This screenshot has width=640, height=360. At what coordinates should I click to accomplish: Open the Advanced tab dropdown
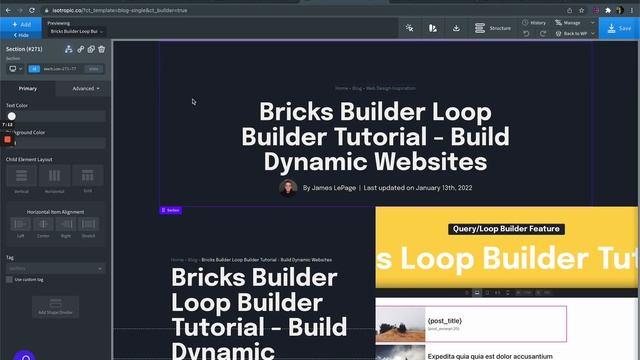pyautogui.click(x=86, y=88)
